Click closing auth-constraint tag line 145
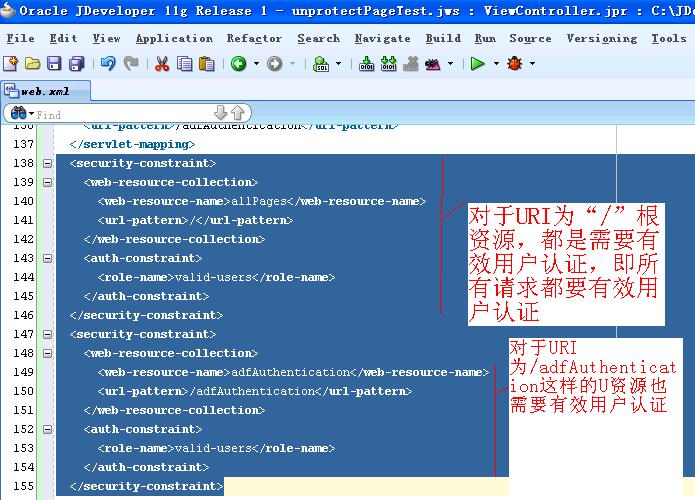 tap(146, 296)
